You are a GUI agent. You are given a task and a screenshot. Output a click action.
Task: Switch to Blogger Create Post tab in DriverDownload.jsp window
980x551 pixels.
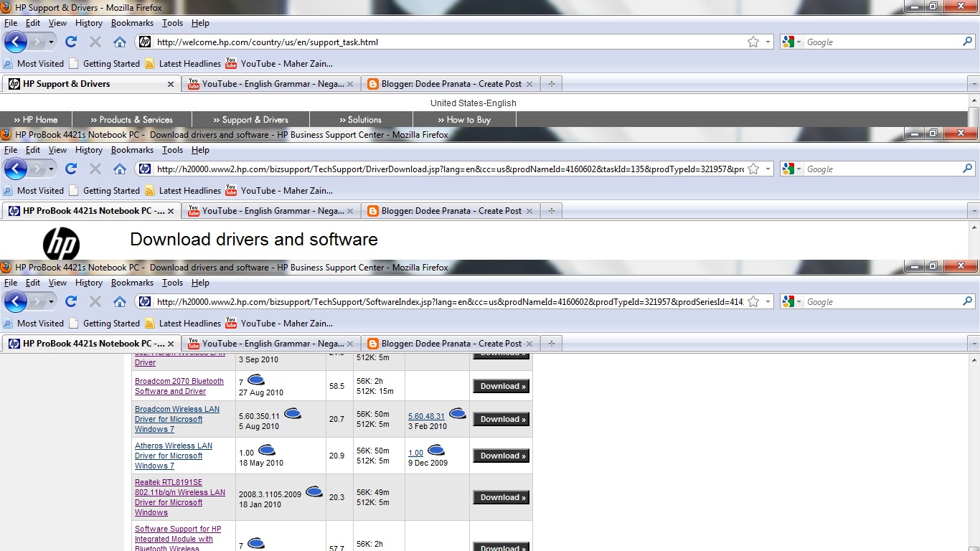tap(451, 211)
